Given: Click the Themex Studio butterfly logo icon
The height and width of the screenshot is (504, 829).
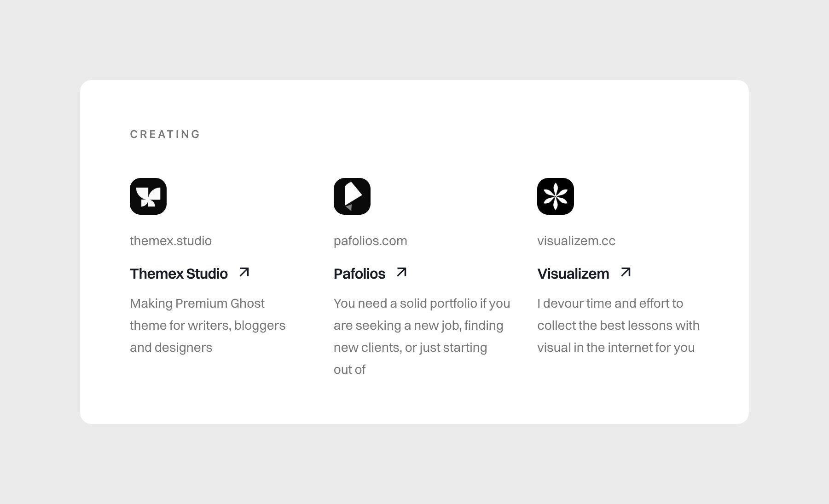Looking at the screenshot, I should click(148, 196).
